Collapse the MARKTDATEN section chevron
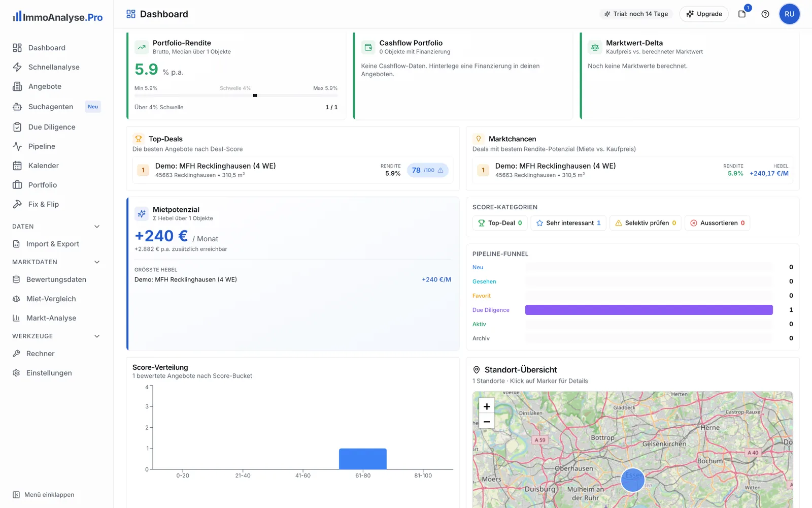 pyautogui.click(x=97, y=262)
